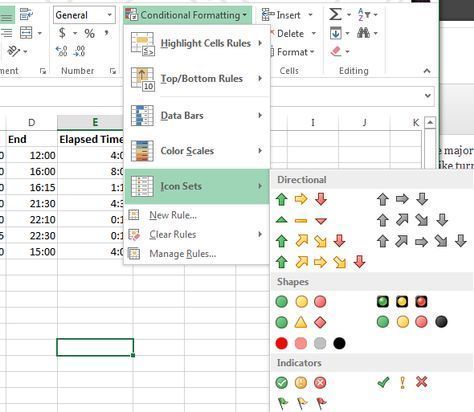474x412 pixels.
Task: Collapse the ribbon chevron
Action: (427, 71)
